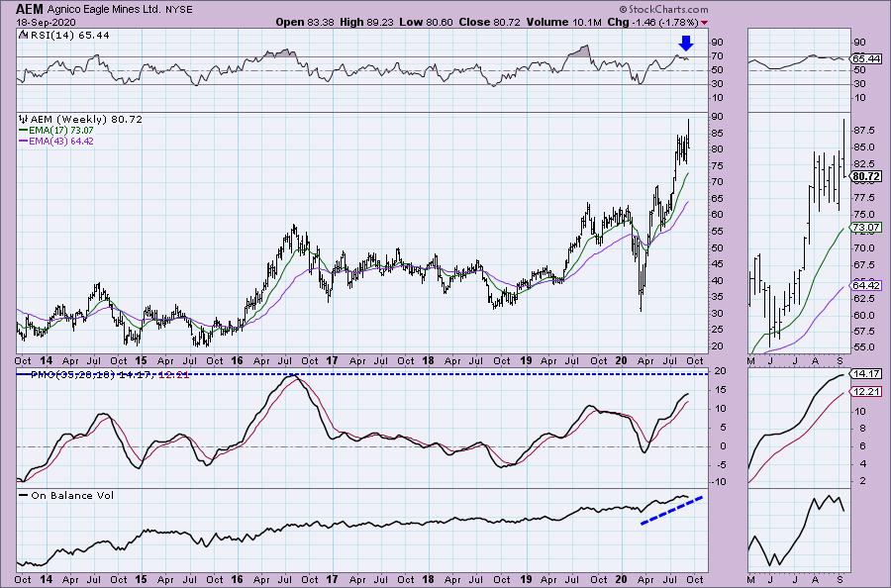Click the NYSE exchange label
891x588 pixels.
pos(179,10)
